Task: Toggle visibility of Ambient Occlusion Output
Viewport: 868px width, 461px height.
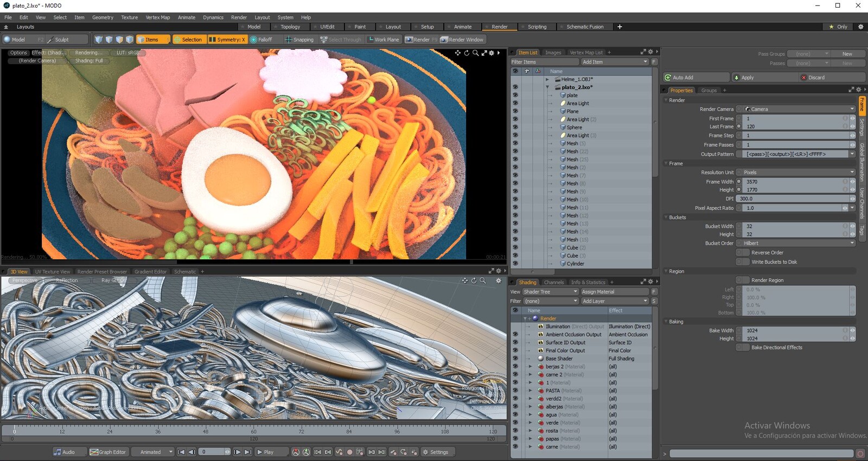Action: (x=515, y=335)
